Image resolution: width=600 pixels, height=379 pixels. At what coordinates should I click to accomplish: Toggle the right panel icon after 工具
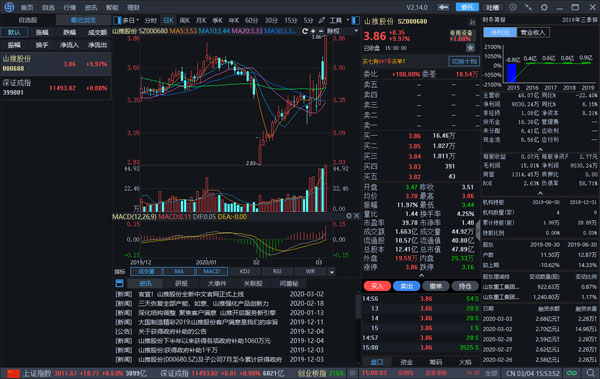pos(355,20)
